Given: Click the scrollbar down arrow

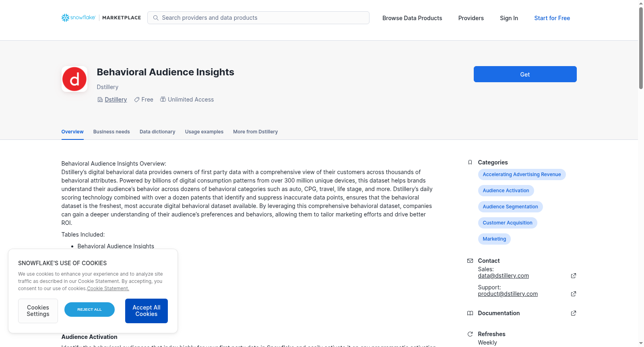Looking at the screenshot, I should tap(641, 343).
